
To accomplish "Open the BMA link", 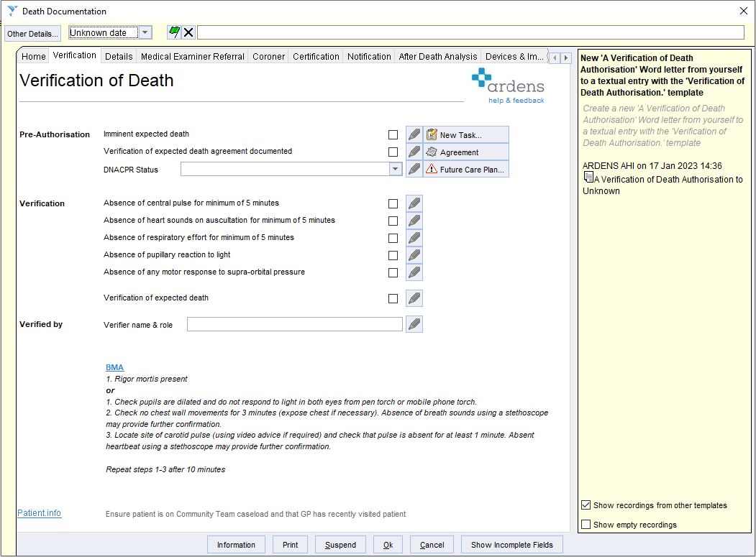I will pyautogui.click(x=115, y=367).
